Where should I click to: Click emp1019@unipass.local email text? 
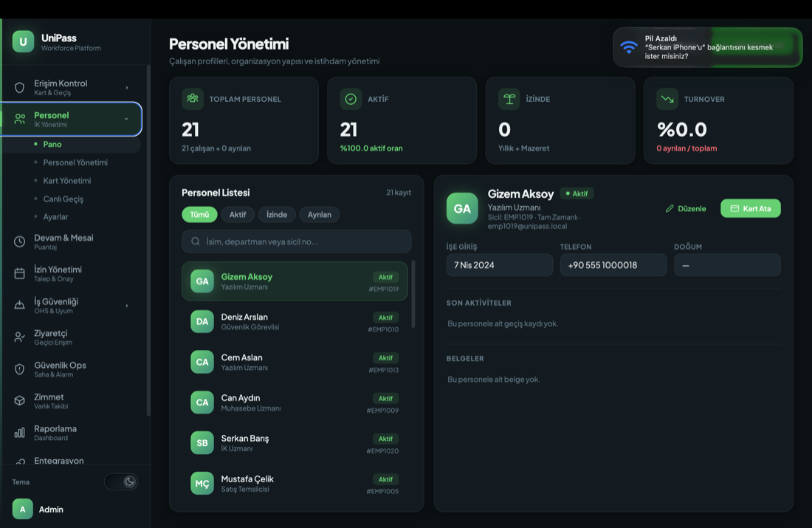coord(527,226)
